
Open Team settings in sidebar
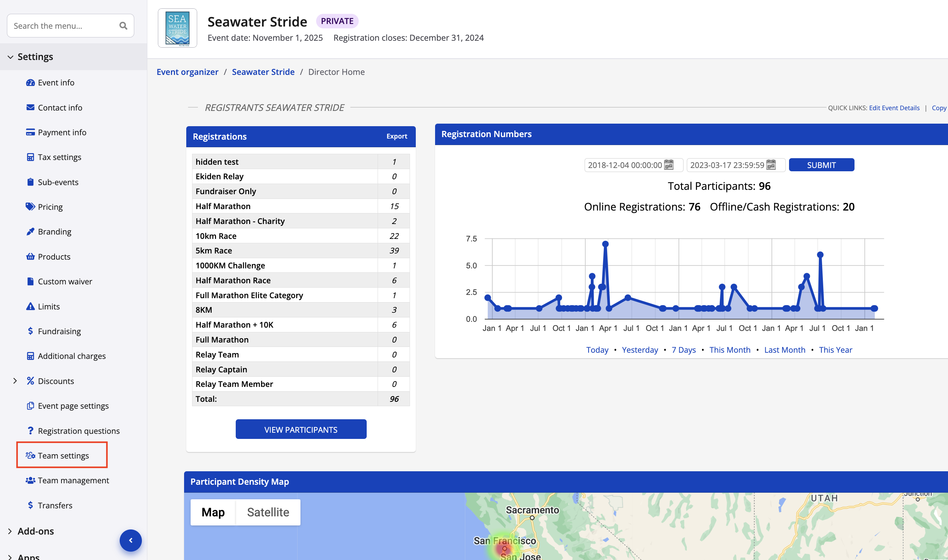pos(63,456)
